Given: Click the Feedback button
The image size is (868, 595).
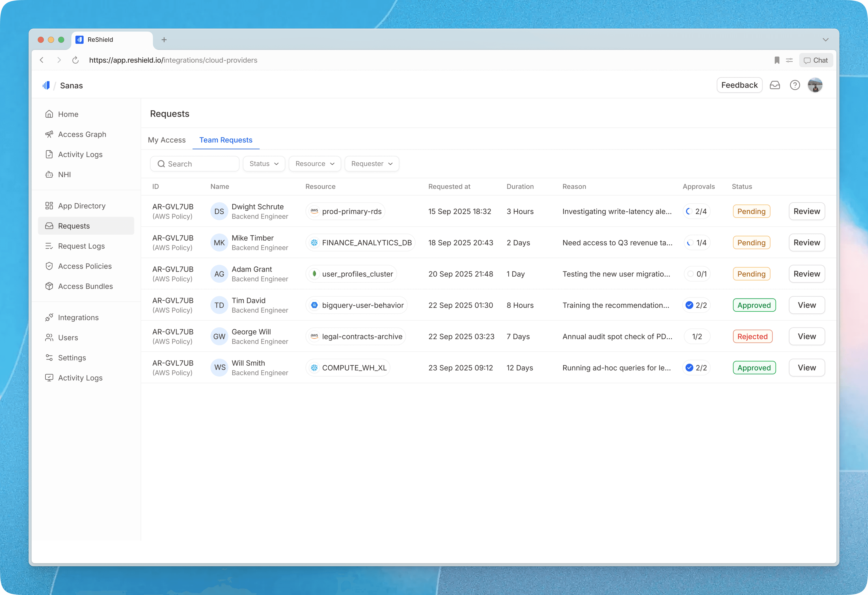Looking at the screenshot, I should tap(739, 85).
